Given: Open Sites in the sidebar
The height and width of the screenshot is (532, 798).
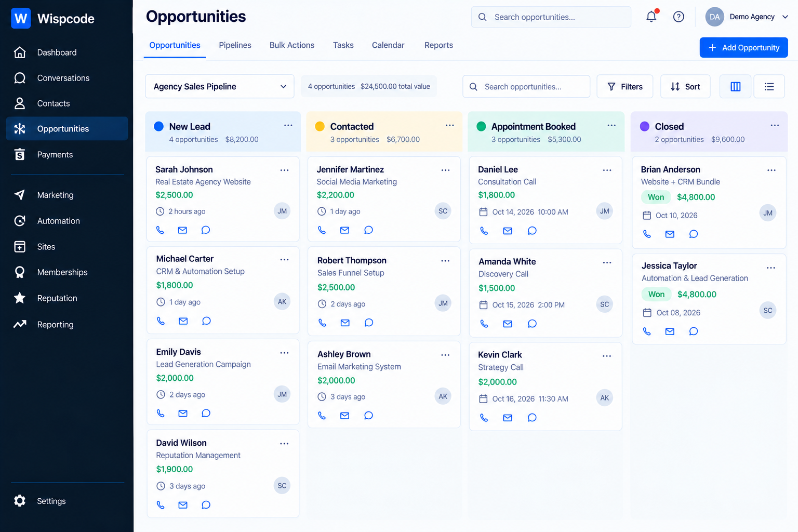Looking at the screenshot, I should click(x=67, y=247).
